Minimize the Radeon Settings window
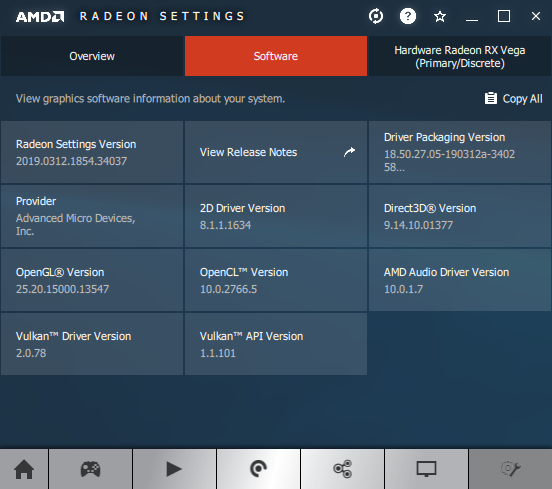Screen dimensions: 552x489 click(x=472, y=20)
